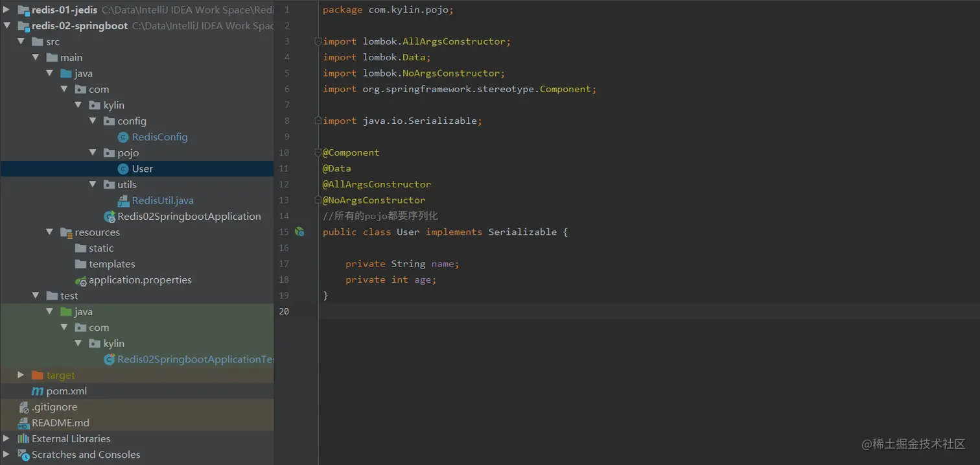Click the redis-02-springboot module icon
This screenshot has width=980, height=465.
23,26
